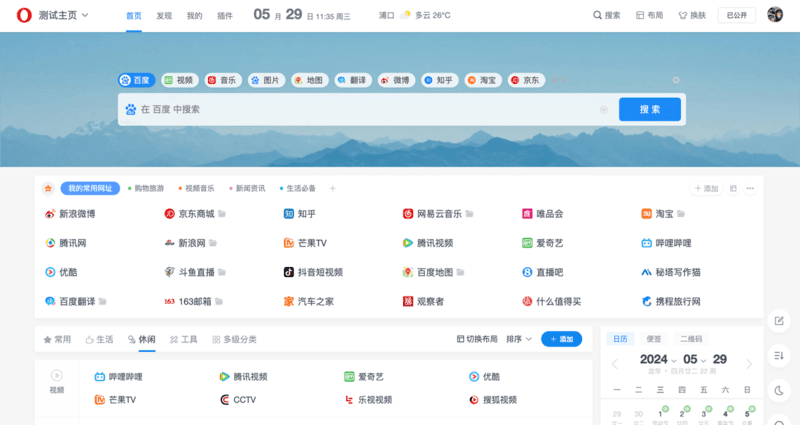Viewport: 800px width, 425px height.
Task: Open the more options ellipsis icon
Action: [750, 188]
